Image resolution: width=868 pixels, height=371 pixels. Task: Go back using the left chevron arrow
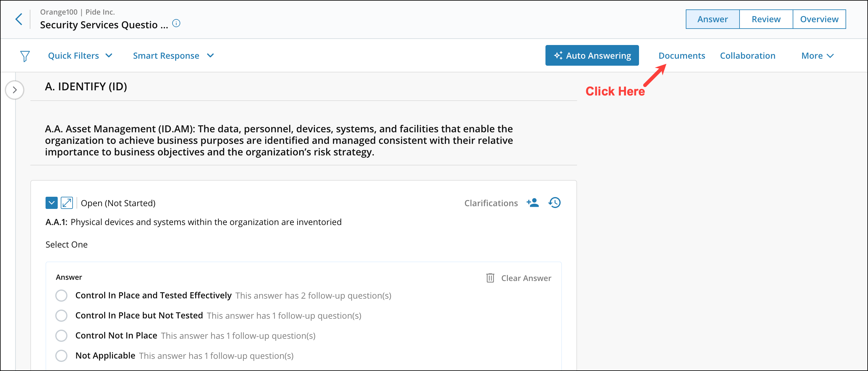click(19, 19)
